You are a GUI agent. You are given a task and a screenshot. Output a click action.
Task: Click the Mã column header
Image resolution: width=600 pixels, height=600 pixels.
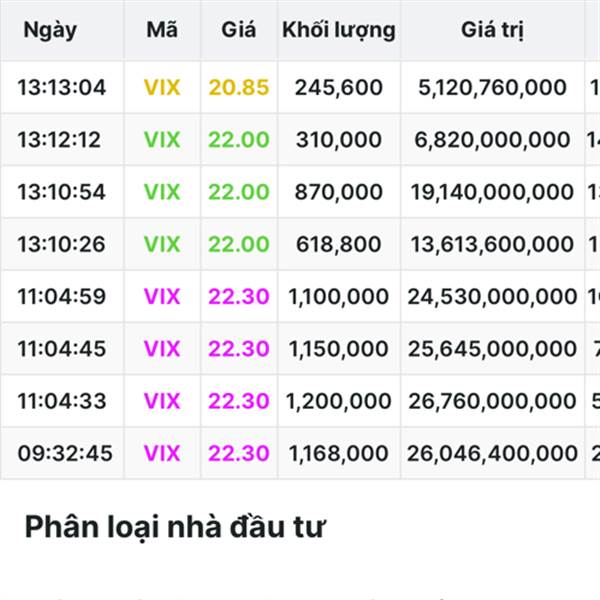pos(162,29)
